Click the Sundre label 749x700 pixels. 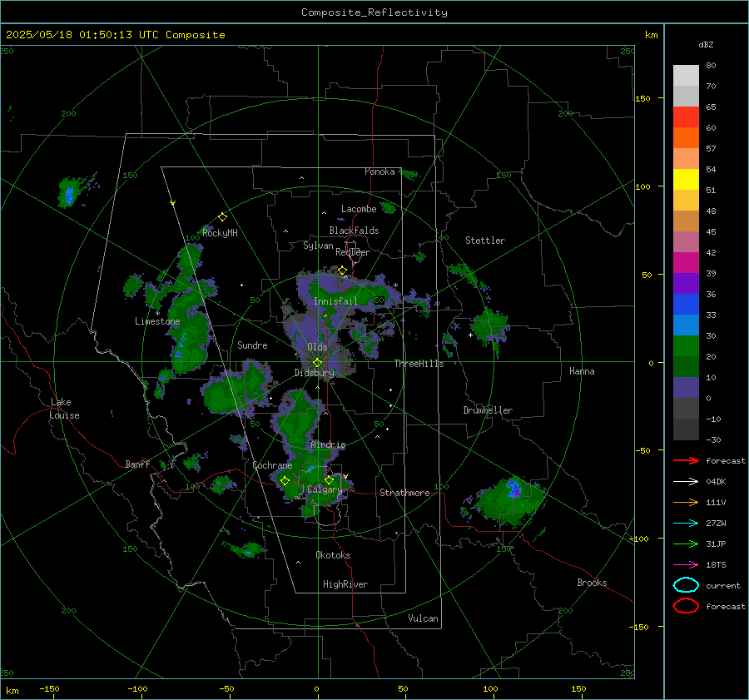252,345
